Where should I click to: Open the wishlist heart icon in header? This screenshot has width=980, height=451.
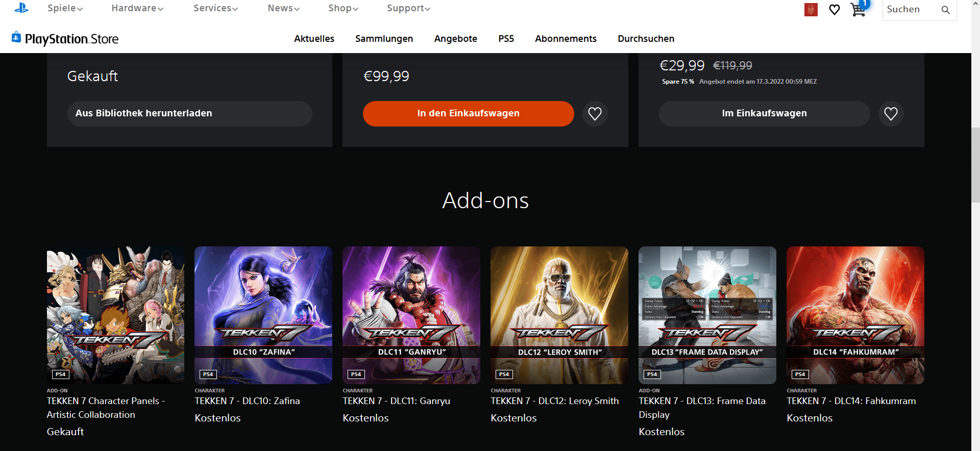[x=835, y=10]
